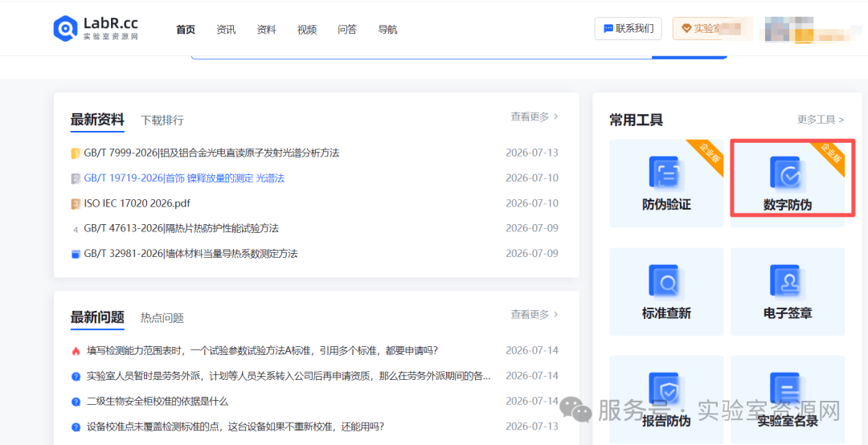Viewport: 868px width, 445px height.
Task: Expand 查看更多 in 最新问题 section
Action: coord(534,314)
